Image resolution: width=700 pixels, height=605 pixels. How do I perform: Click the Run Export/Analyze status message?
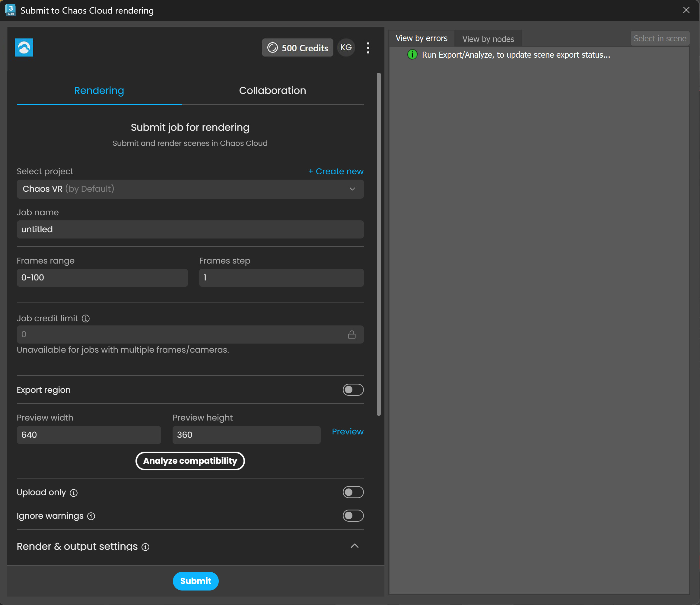516,55
